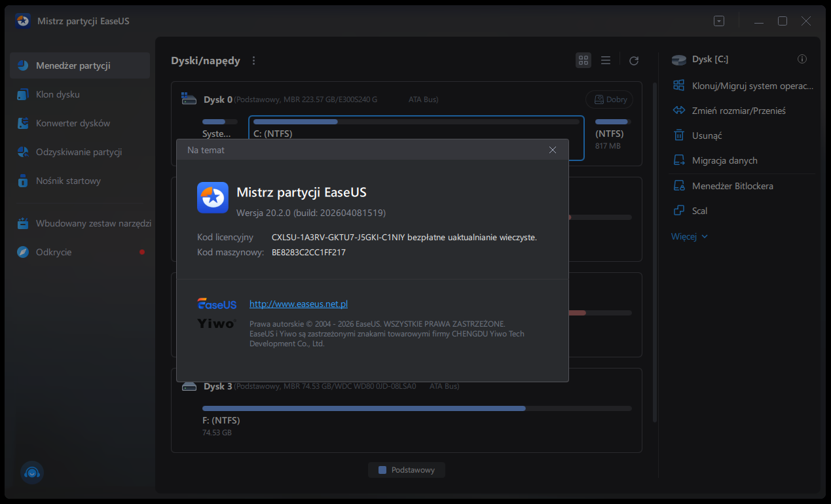Click the resize arrows icon
Image resolution: width=831 pixels, height=504 pixels.
[679, 111]
